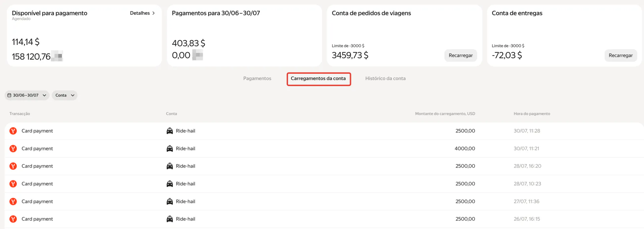This screenshot has height=229, width=644.
Task: Click taxi icon in 30/07, 11:28 row
Action: (x=170, y=131)
